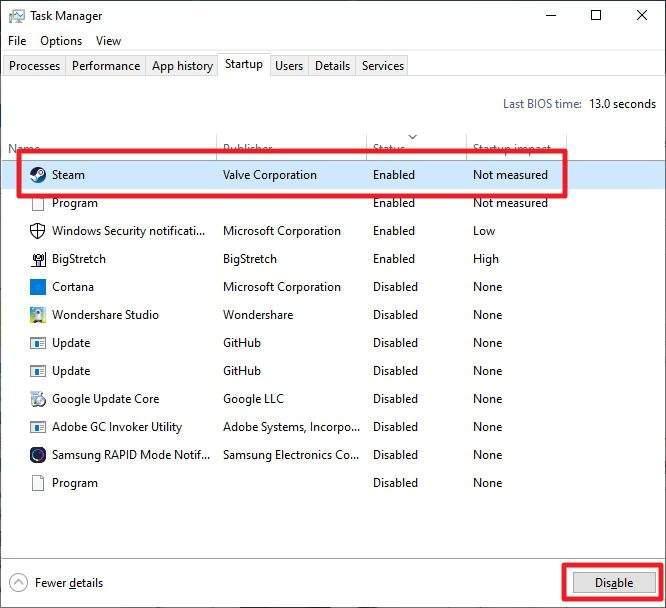Click the Google Update Core icon
Image resolution: width=666 pixels, height=608 pixels.
tap(38, 399)
